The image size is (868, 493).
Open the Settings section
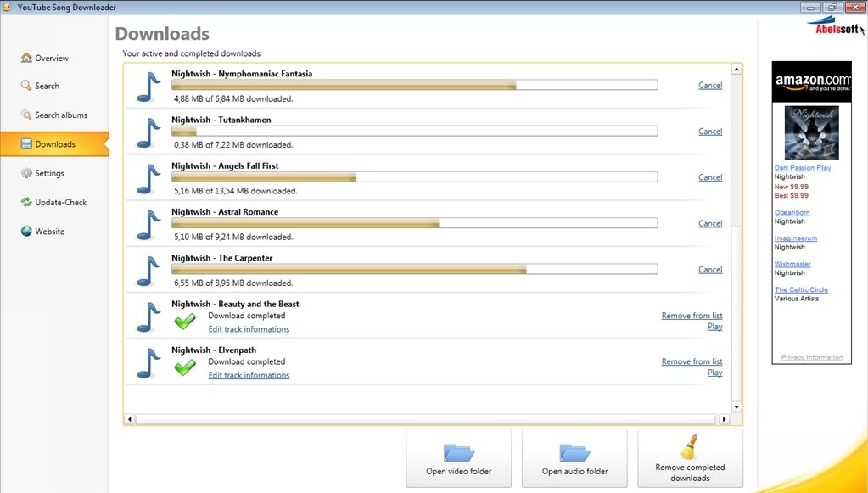coord(42,173)
